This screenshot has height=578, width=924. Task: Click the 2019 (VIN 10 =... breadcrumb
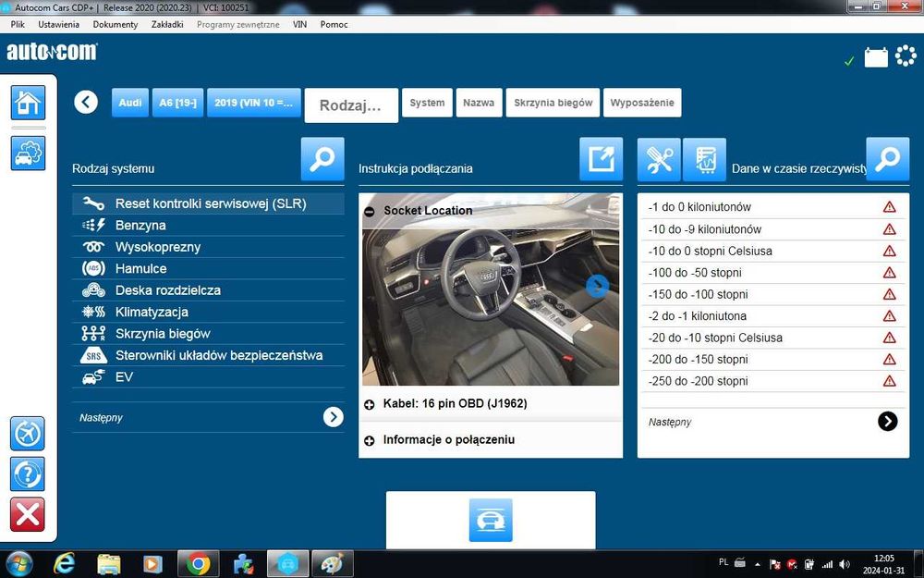[254, 103]
